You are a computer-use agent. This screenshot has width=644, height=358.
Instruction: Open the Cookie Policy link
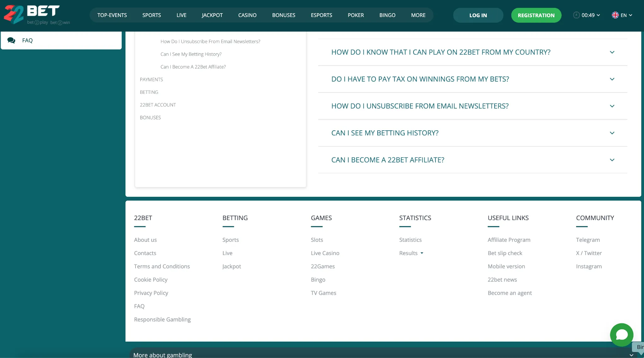(x=151, y=280)
